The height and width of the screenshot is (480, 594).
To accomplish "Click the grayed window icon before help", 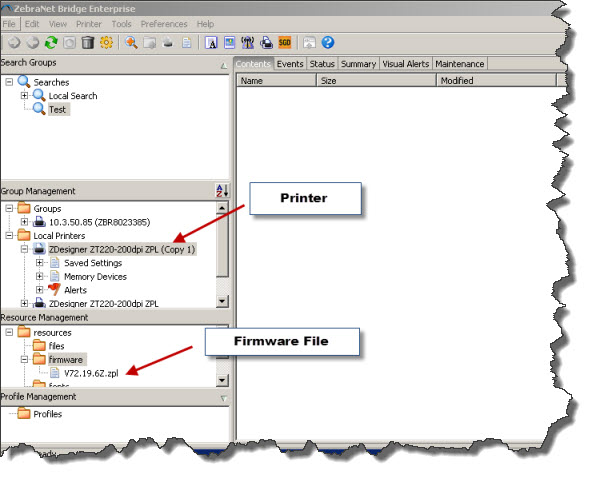I will point(310,42).
